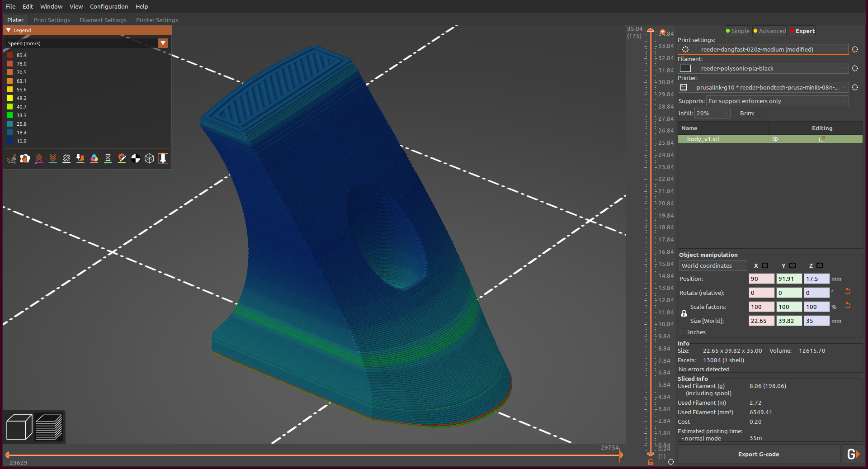The width and height of the screenshot is (868, 469).
Task: Toggle the Retractions up-chevrons icon
Action: 39,158
